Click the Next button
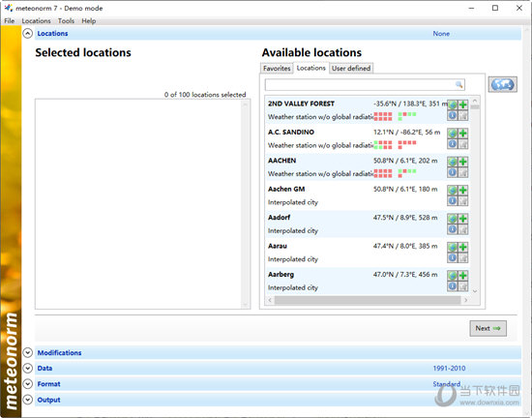Screen dimensions: 532x418 click(488, 328)
